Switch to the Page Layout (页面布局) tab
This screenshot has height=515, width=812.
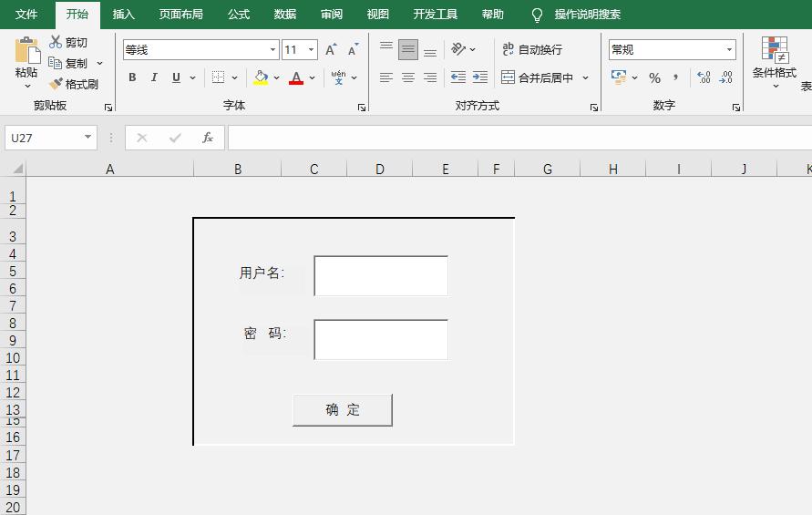tap(180, 15)
